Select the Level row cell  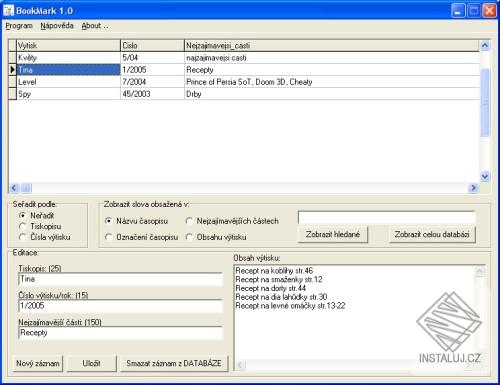point(68,82)
